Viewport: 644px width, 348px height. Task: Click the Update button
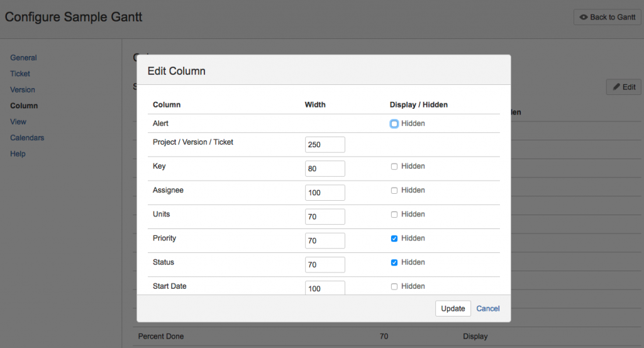[x=453, y=308]
